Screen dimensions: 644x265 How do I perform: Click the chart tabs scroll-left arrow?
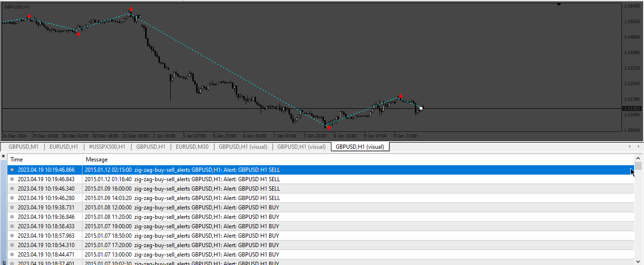coord(630,147)
